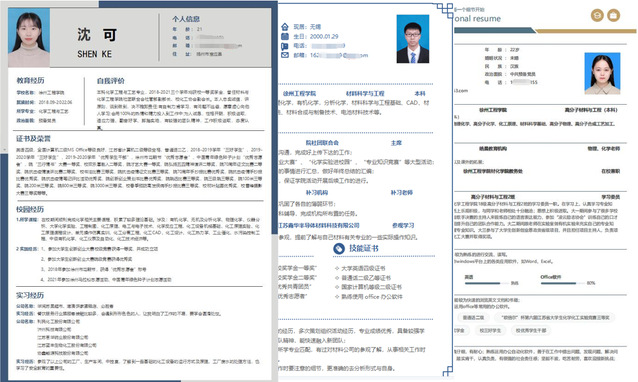Click the 校优秀学生干部 tag
This screenshot has height=382, width=638.
coord(531,331)
